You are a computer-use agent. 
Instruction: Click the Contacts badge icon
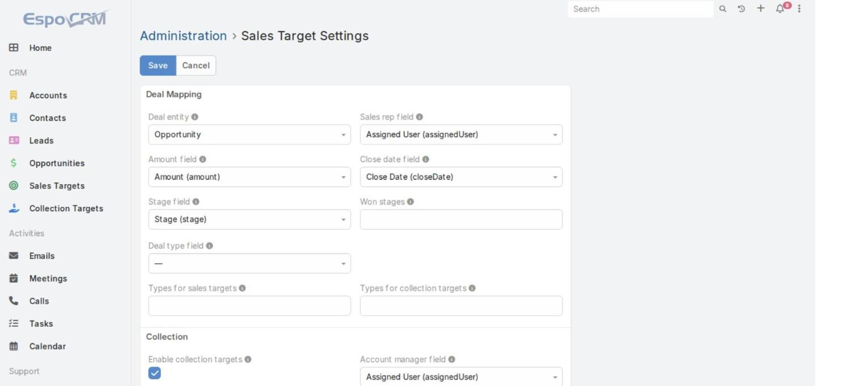tap(14, 118)
